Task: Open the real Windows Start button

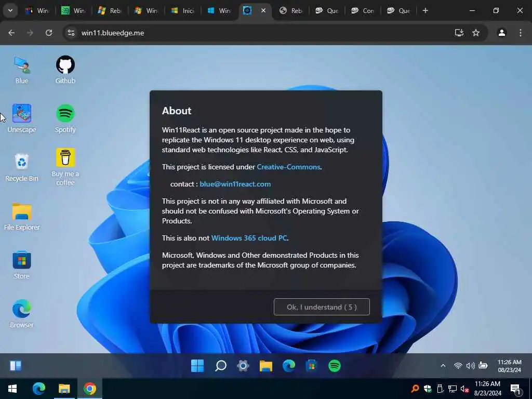Action: pos(12,389)
